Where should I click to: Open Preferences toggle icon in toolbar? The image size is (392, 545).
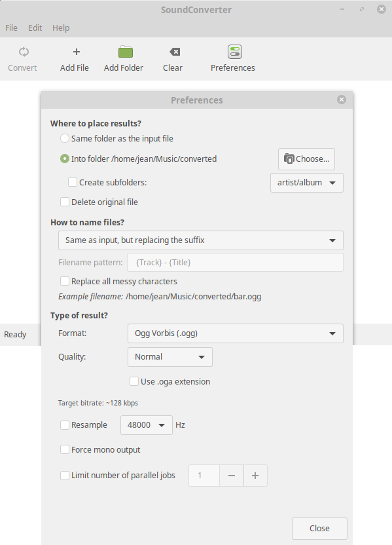coord(235,52)
